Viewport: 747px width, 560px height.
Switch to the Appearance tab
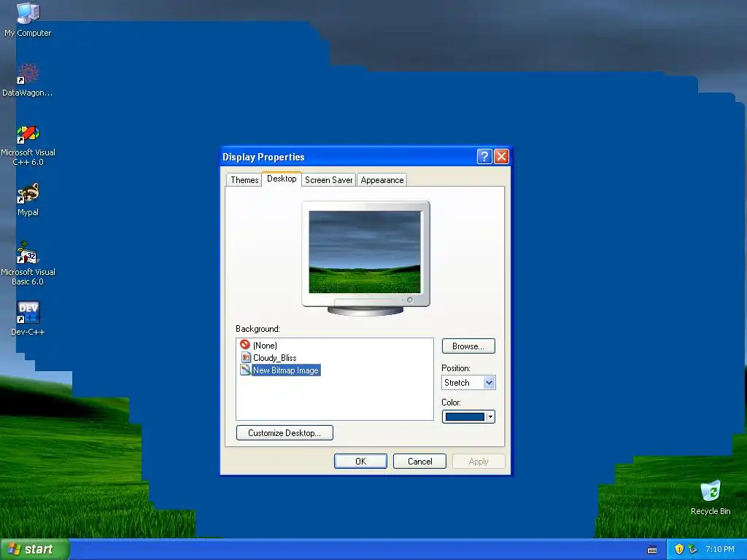382,180
